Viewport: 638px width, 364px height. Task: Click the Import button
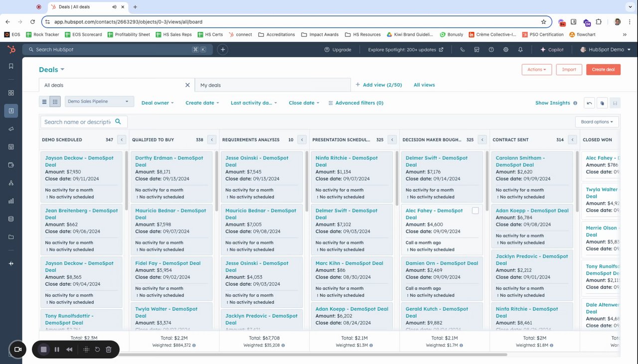[x=569, y=70]
